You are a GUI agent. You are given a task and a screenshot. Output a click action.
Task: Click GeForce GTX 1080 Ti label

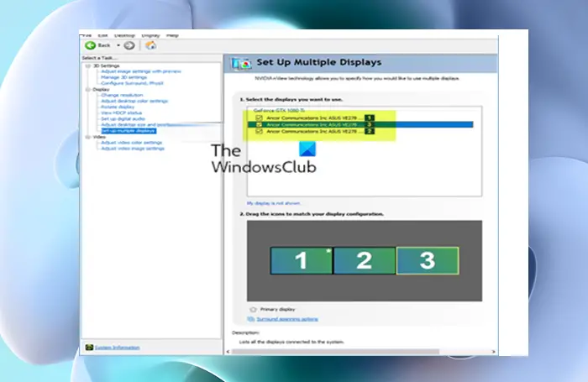(x=279, y=111)
